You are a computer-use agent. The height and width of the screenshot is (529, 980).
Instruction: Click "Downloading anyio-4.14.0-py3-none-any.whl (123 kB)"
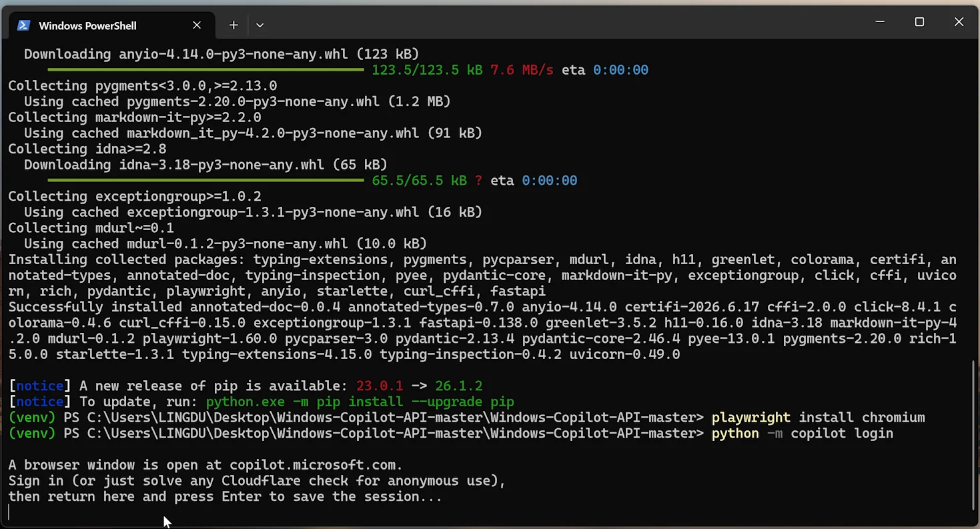tap(221, 54)
